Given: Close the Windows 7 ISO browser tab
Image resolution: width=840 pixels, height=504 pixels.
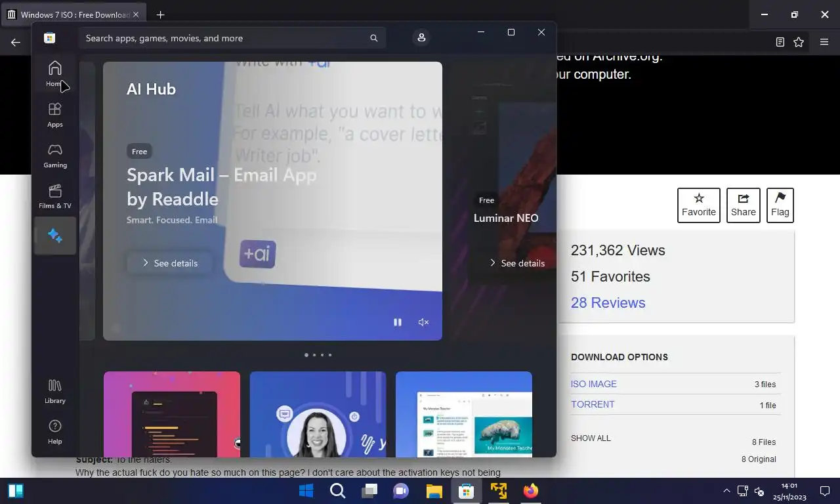Looking at the screenshot, I should pyautogui.click(x=136, y=14).
